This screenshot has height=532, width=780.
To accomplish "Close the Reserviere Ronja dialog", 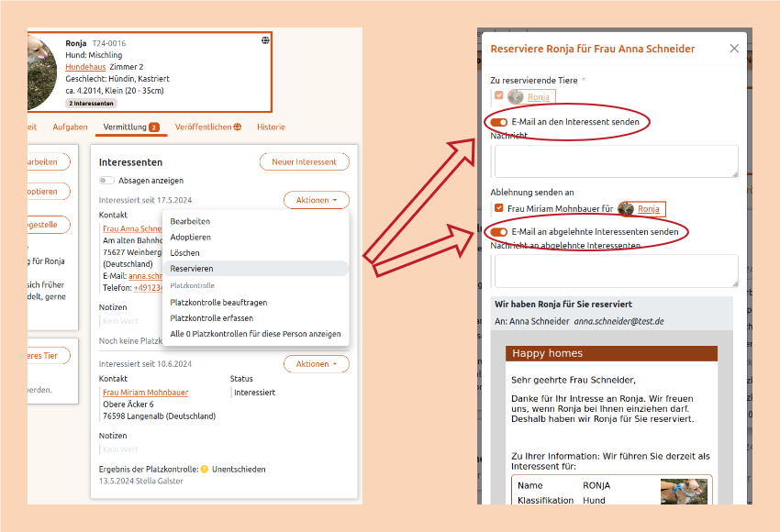I will coord(734,49).
